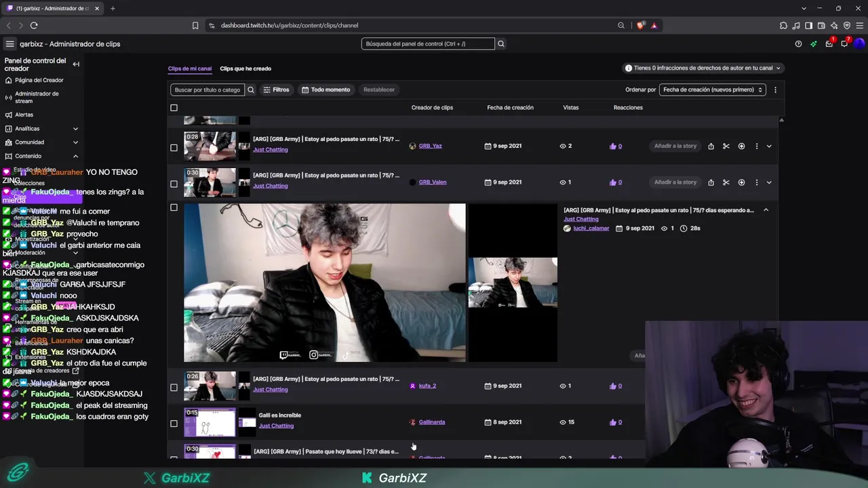Play the expanded clip video preview
The height and width of the screenshot is (488, 868).
click(325, 283)
